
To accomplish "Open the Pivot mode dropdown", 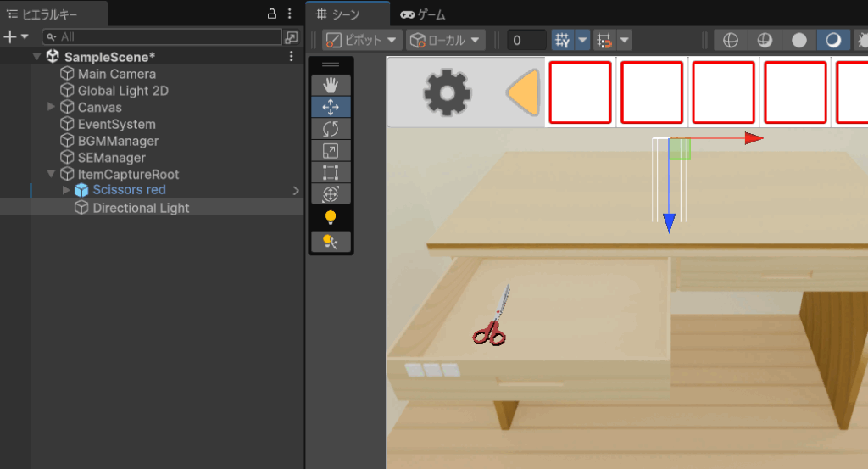I will point(361,41).
